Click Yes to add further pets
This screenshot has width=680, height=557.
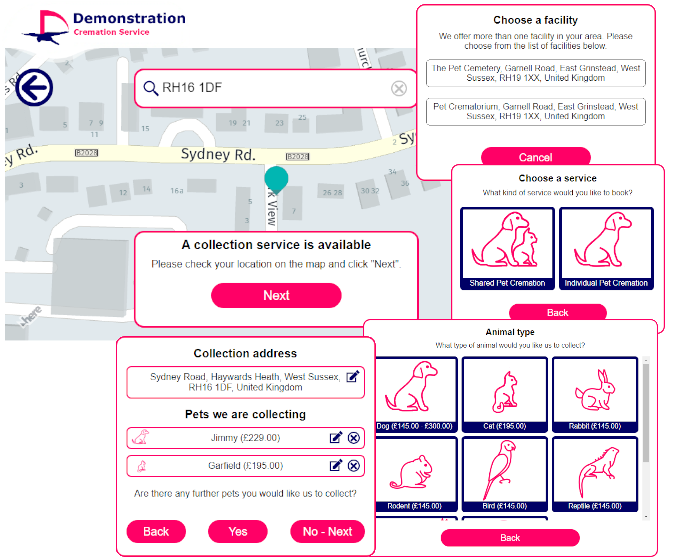coord(238,531)
